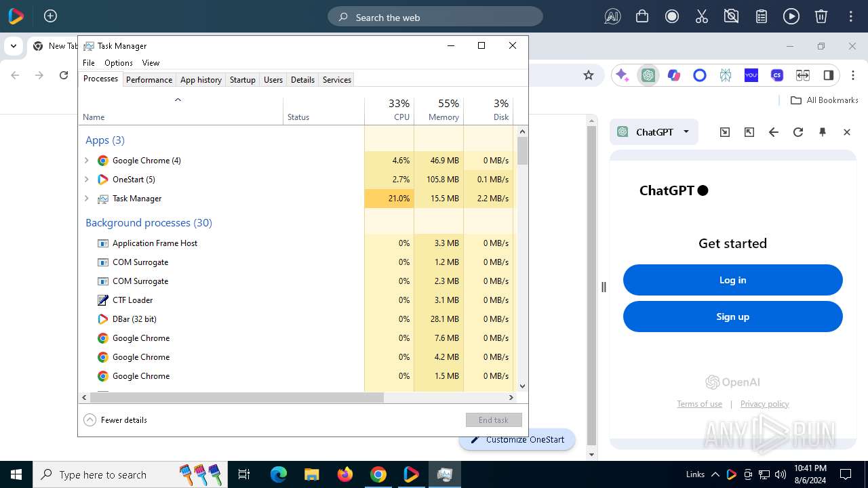The width and height of the screenshot is (868, 488).
Task: Open the Windows Start menu
Action: pyautogui.click(x=16, y=474)
